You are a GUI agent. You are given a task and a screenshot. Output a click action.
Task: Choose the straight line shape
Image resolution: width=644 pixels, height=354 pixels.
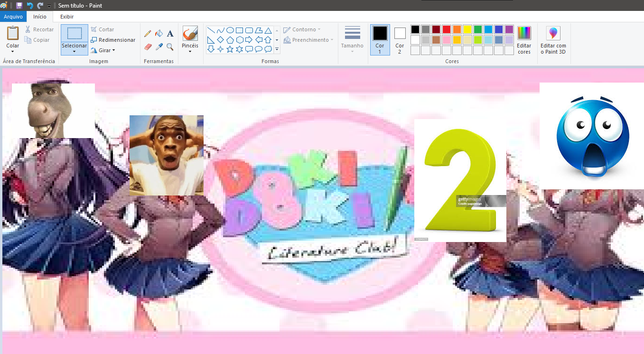point(211,30)
